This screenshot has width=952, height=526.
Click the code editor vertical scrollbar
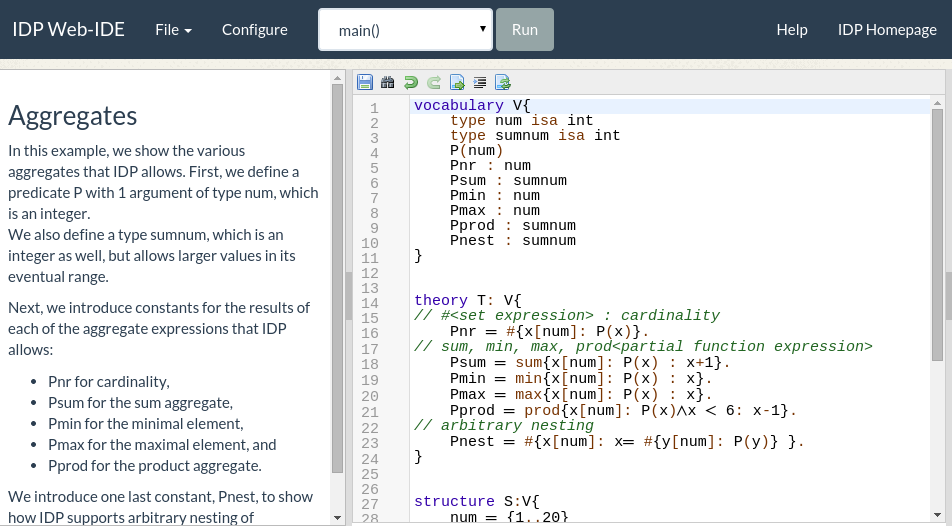(937, 230)
